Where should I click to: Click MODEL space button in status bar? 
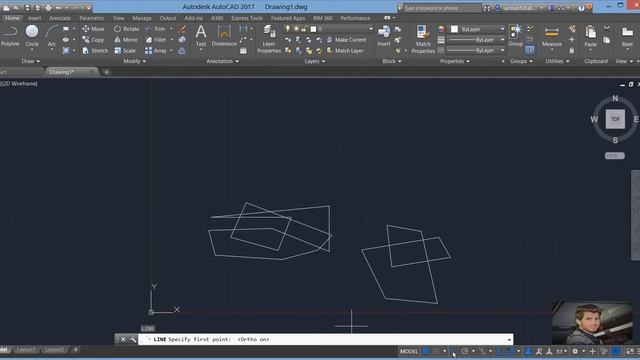[x=409, y=351]
